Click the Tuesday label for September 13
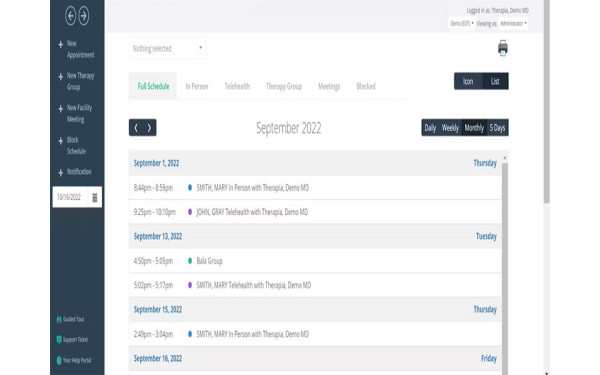 (x=486, y=236)
